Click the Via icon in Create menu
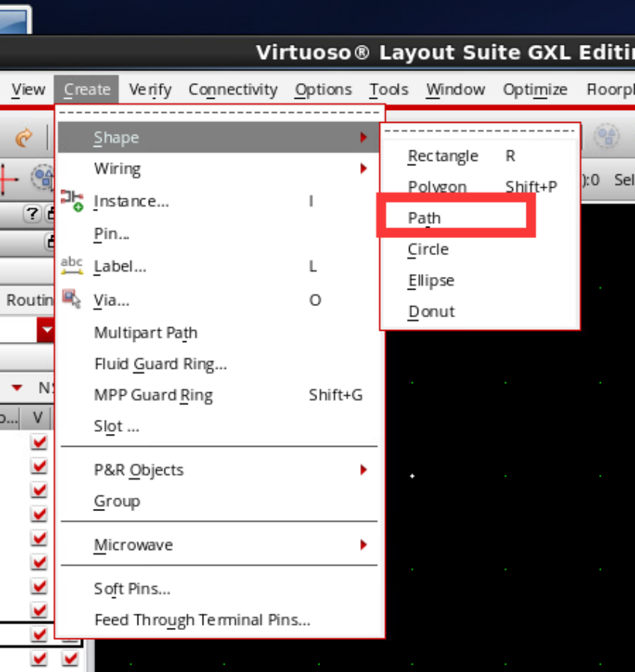 72,299
